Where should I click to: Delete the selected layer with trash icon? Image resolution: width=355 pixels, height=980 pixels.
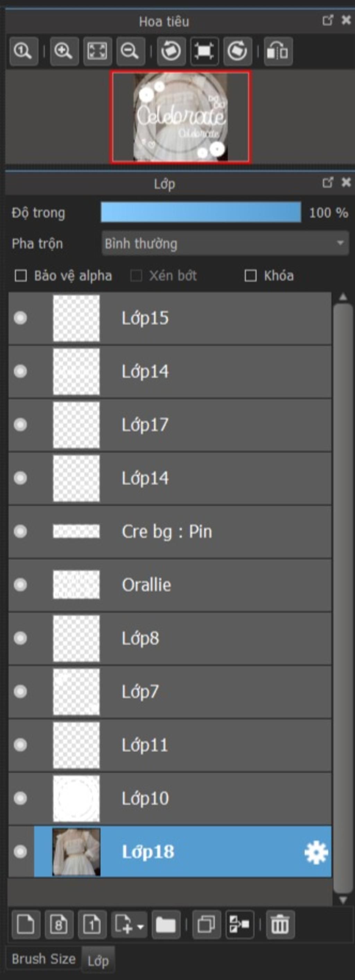pyautogui.click(x=280, y=924)
